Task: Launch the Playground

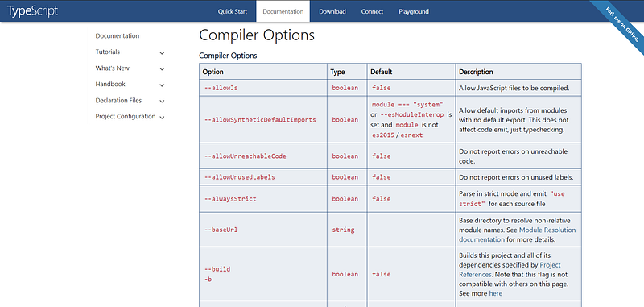Action: point(414,11)
